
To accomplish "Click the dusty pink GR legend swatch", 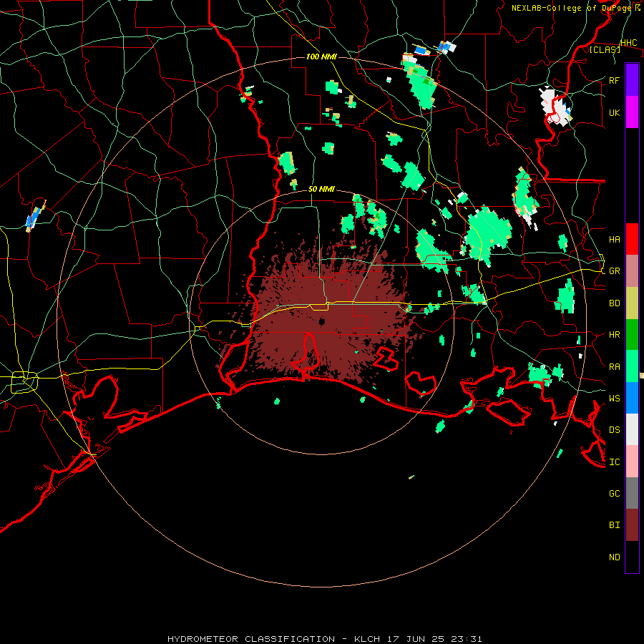I will [632, 270].
